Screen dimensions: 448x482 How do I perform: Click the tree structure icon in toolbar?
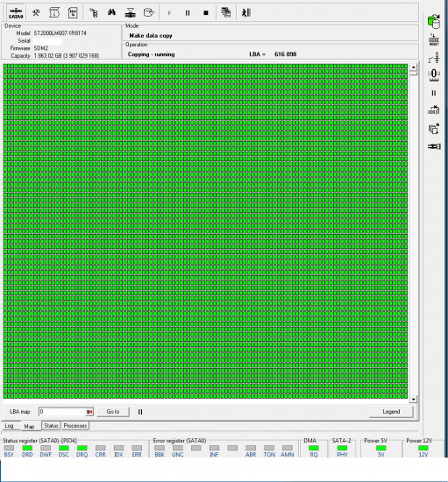click(94, 13)
